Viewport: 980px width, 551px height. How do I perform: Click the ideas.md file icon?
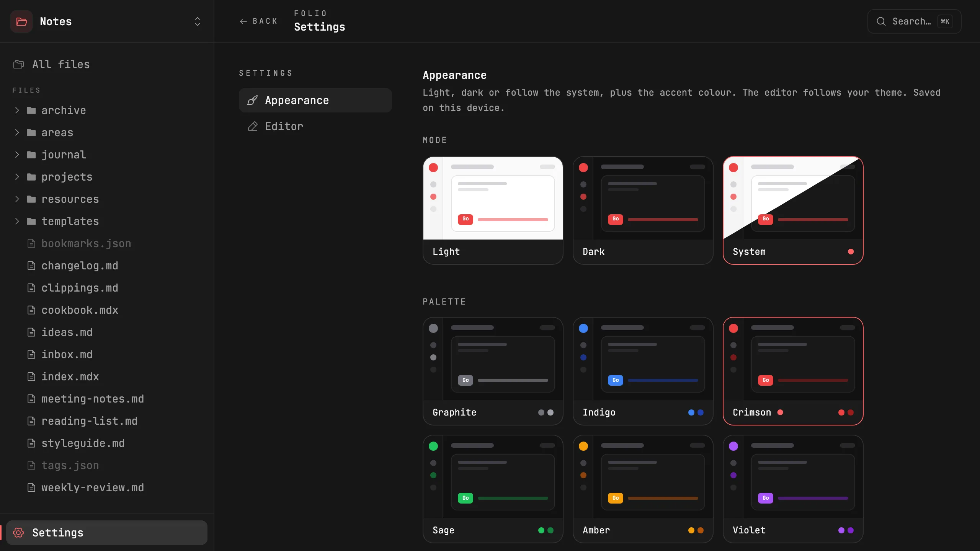(31, 332)
